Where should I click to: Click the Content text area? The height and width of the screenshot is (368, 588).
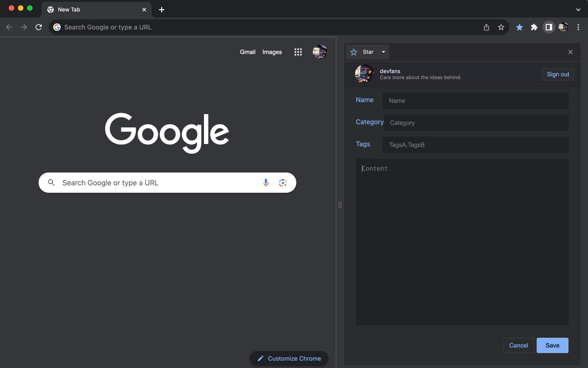point(463,242)
